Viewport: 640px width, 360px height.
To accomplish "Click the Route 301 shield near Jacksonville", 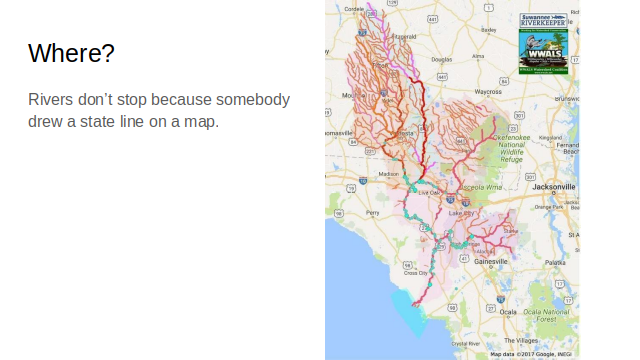I will [x=530, y=177].
